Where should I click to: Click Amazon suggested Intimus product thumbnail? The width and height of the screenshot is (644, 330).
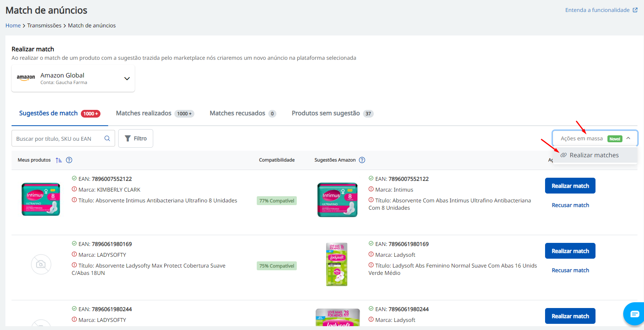pyautogui.click(x=338, y=200)
